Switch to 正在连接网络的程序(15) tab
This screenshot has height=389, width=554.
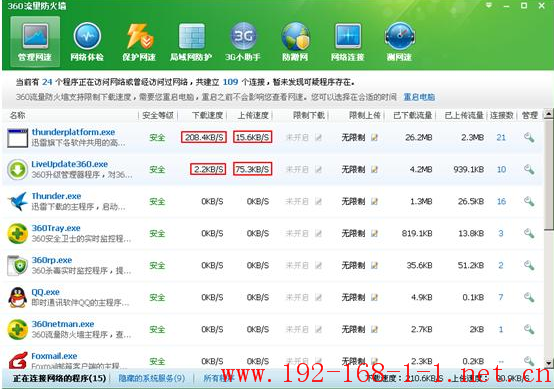point(60,378)
